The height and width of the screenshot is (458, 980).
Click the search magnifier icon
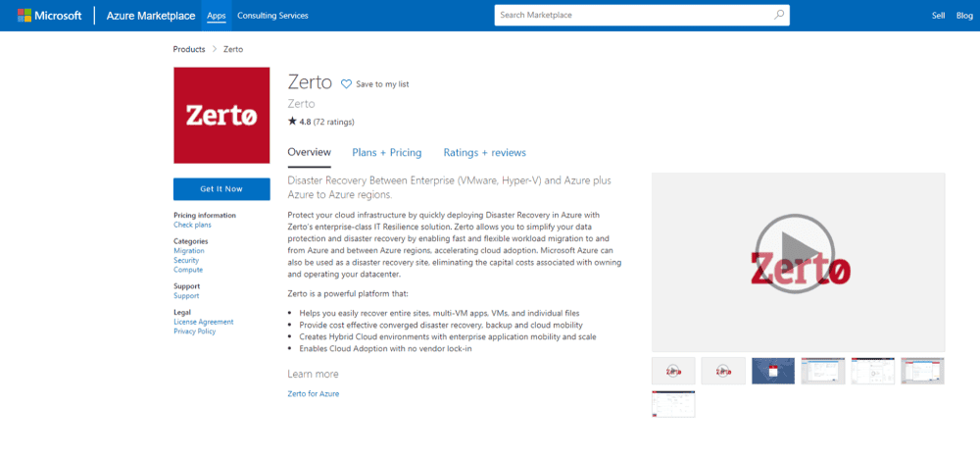(779, 16)
